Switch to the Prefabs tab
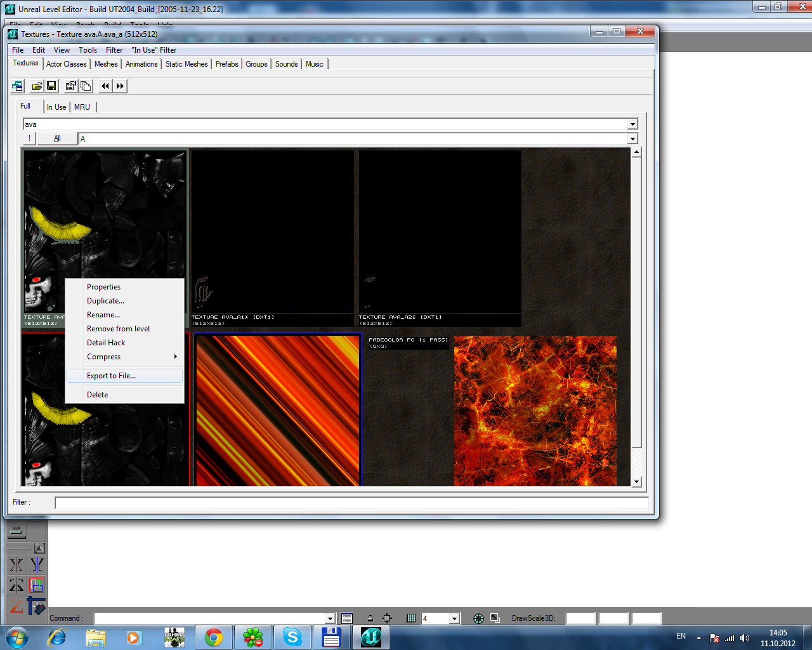 (x=227, y=64)
